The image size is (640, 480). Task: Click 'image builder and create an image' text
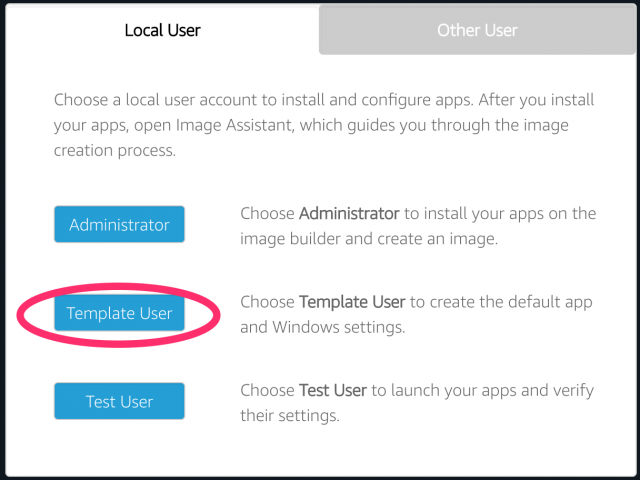pos(369,239)
